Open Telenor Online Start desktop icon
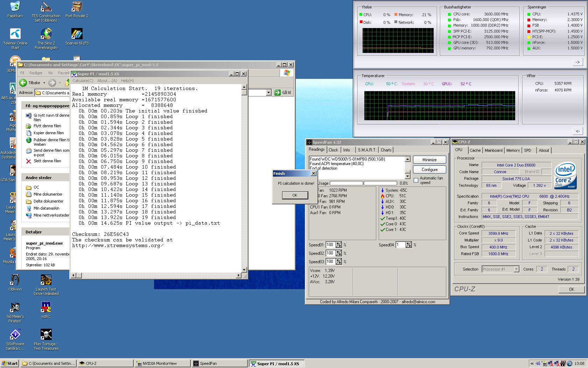Screen dimensions: 588x368 point(15,39)
